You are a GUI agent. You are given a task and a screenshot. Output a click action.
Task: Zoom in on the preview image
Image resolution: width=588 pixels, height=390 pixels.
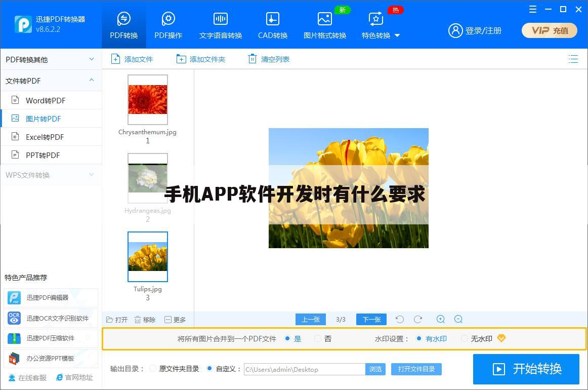(x=441, y=320)
